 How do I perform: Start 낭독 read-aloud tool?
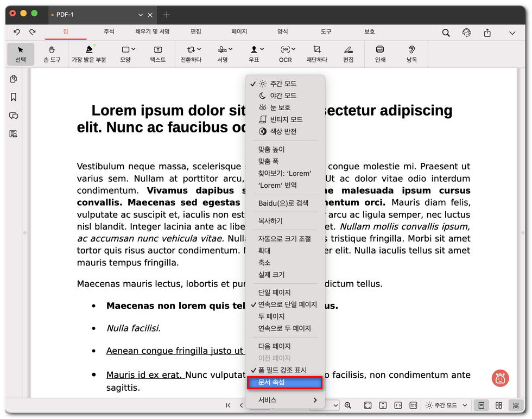(x=411, y=54)
